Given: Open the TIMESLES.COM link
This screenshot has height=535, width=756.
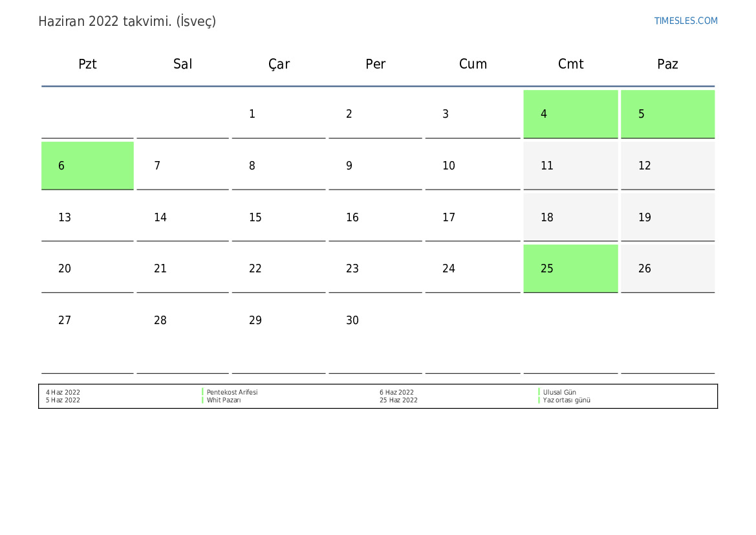Looking at the screenshot, I should (x=686, y=21).
